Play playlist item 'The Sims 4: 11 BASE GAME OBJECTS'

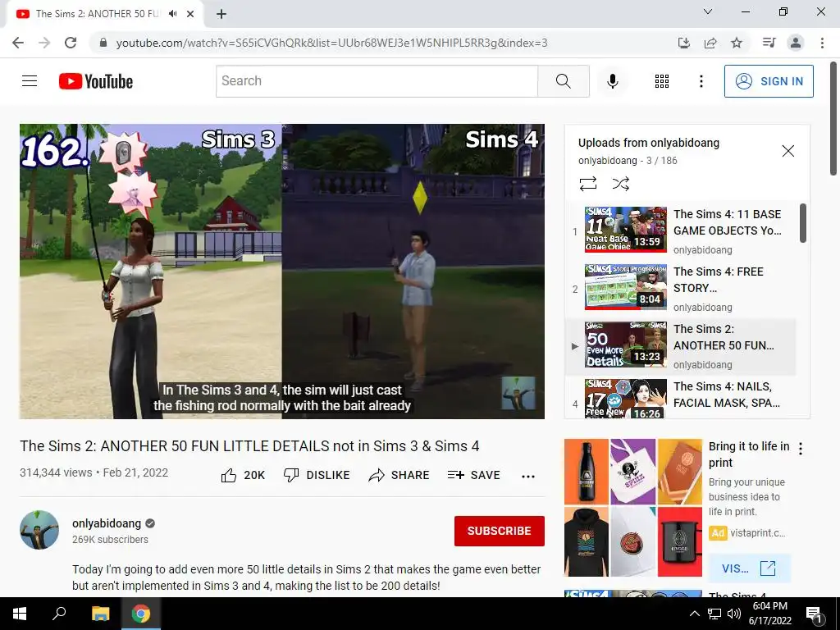[680, 231]
